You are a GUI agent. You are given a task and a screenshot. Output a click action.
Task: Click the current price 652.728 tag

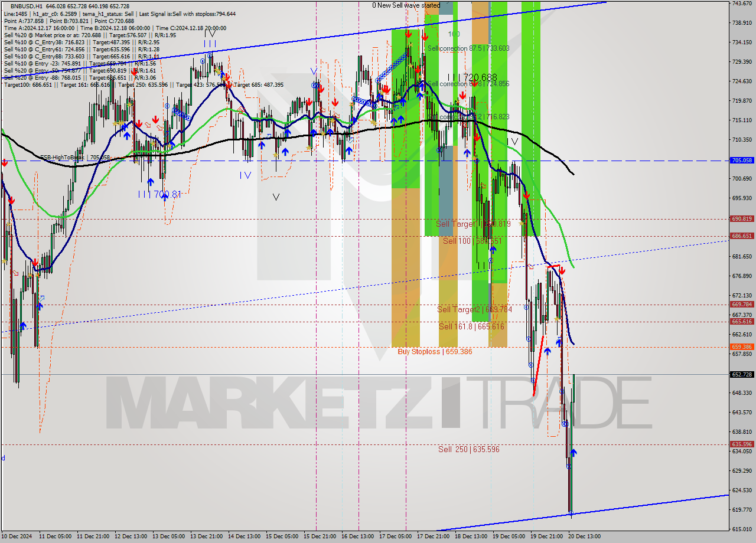[x=742, y=374]
